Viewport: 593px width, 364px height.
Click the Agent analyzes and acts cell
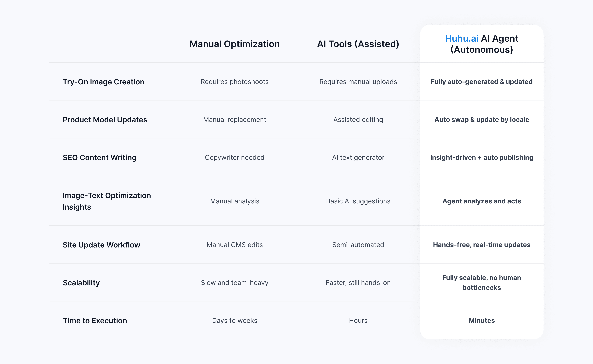point(482,201)
